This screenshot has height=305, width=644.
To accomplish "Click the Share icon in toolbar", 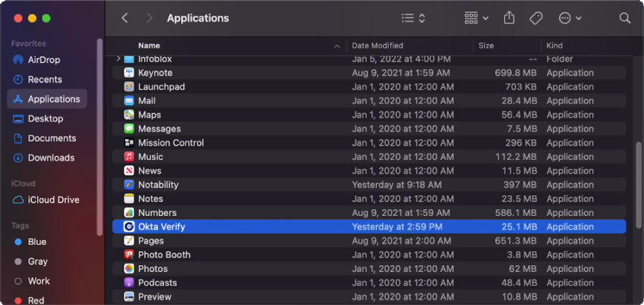I will coord(509,18).
